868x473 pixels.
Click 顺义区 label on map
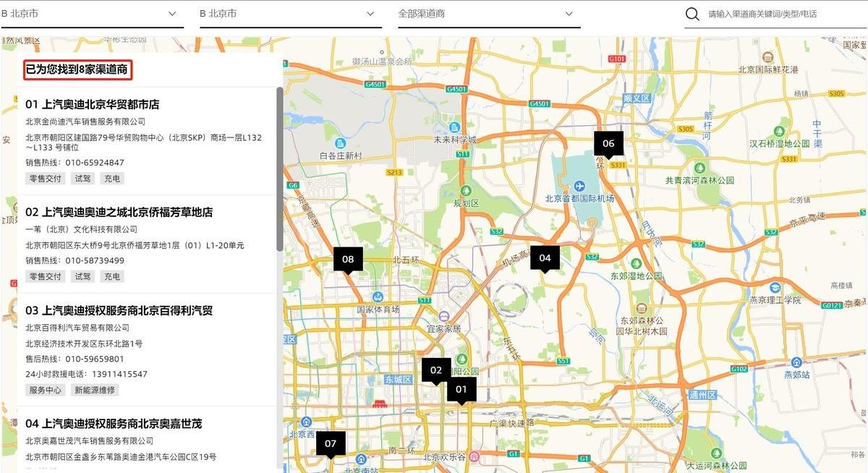[x=637, y=98]
